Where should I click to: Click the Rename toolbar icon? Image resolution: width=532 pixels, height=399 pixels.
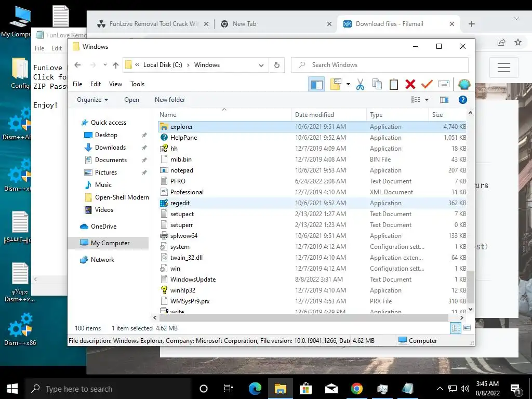(444, 84)
